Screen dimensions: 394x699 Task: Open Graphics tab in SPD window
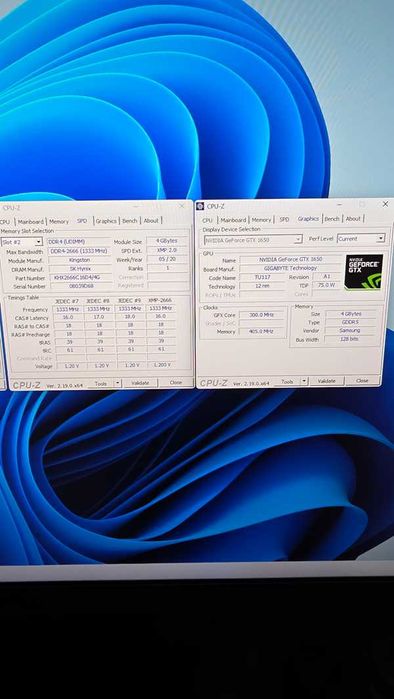pos(106,221)
